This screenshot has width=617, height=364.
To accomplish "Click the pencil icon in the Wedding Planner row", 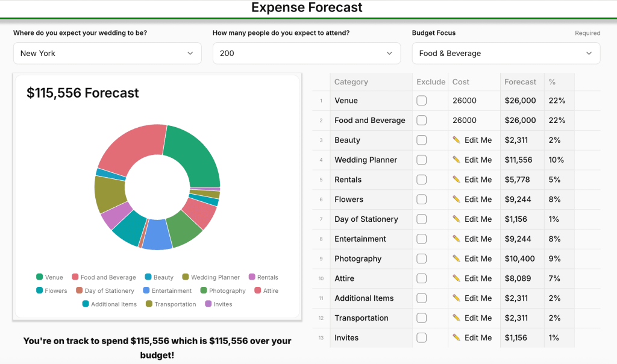I will [x=456, y=160].
